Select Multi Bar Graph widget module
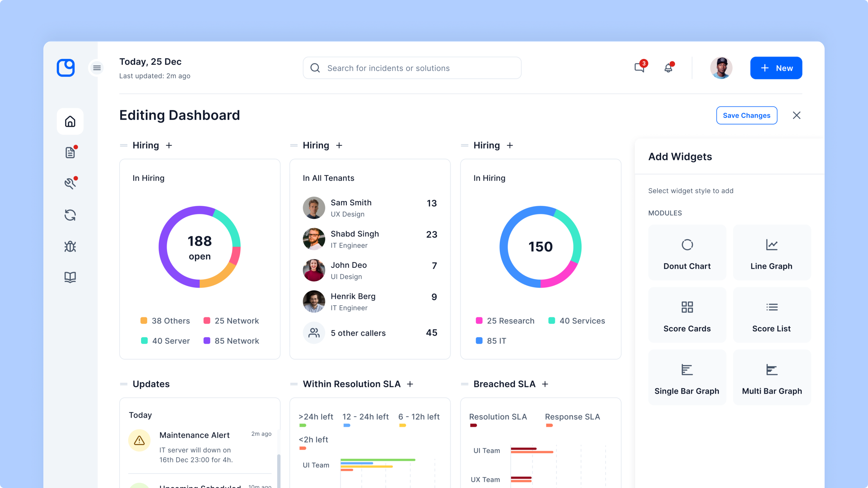The image size is (868, 488). [x=772, y=377]
